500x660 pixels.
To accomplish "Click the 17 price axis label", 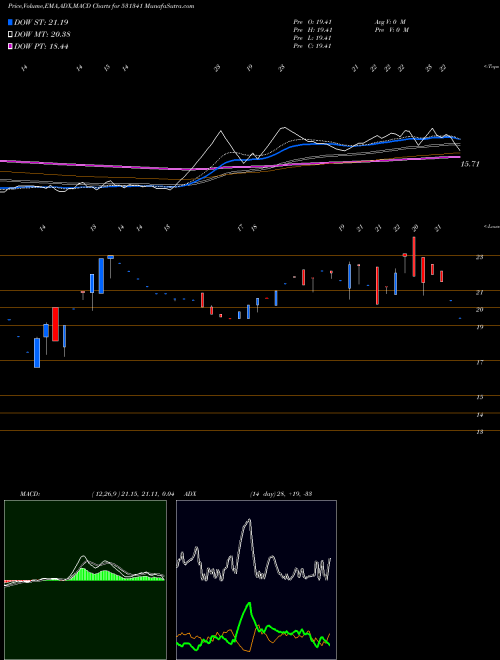I will tap(479, 362).
